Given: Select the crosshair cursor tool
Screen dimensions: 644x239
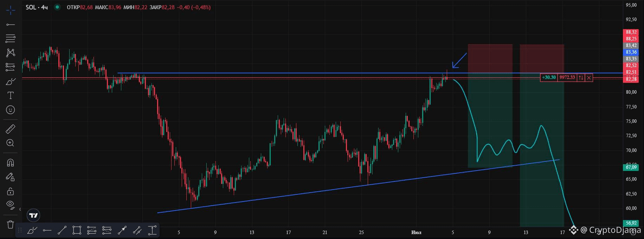Looking at the screenshot, I should click(x=11, y=10).
